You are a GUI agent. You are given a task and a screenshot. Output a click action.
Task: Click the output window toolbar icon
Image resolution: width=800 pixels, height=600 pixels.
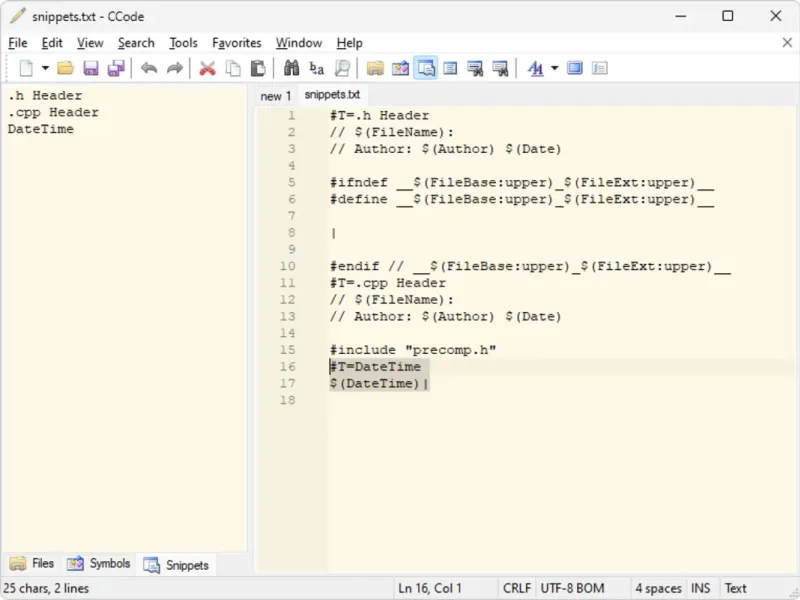pyautogui.click(x=450, y=68)
